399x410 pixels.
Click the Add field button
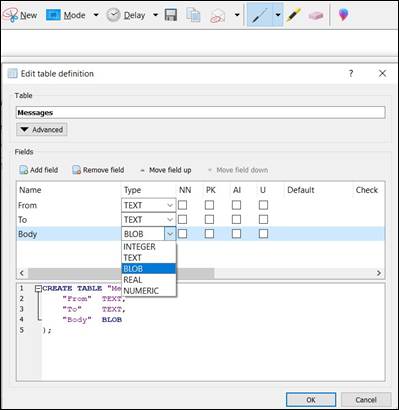pos(39,170)
